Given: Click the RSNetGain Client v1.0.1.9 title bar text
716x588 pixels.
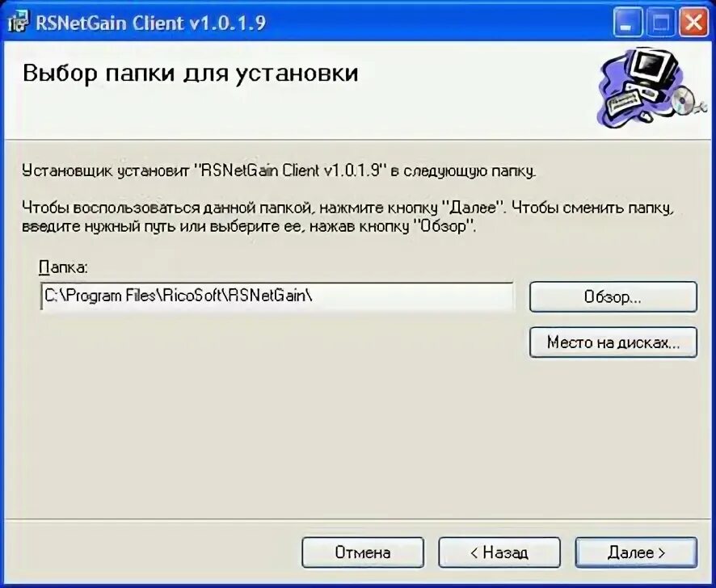Looking at the screenshot, I should tap(150, 23).
